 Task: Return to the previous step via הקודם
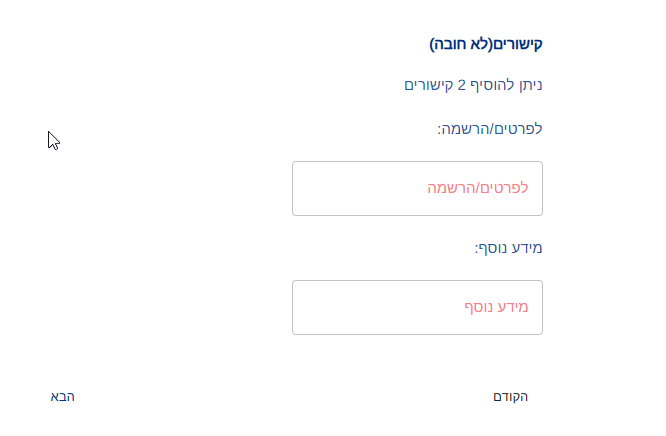coord(510,397)
